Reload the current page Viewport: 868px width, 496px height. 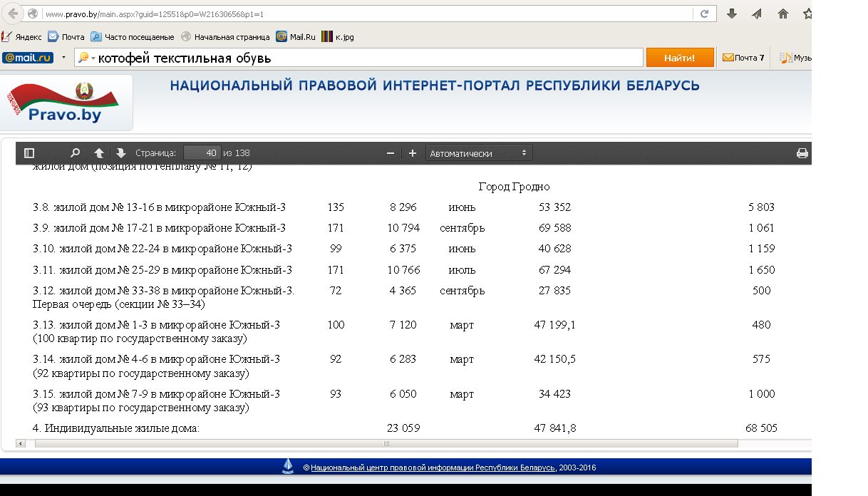(704, 14)
